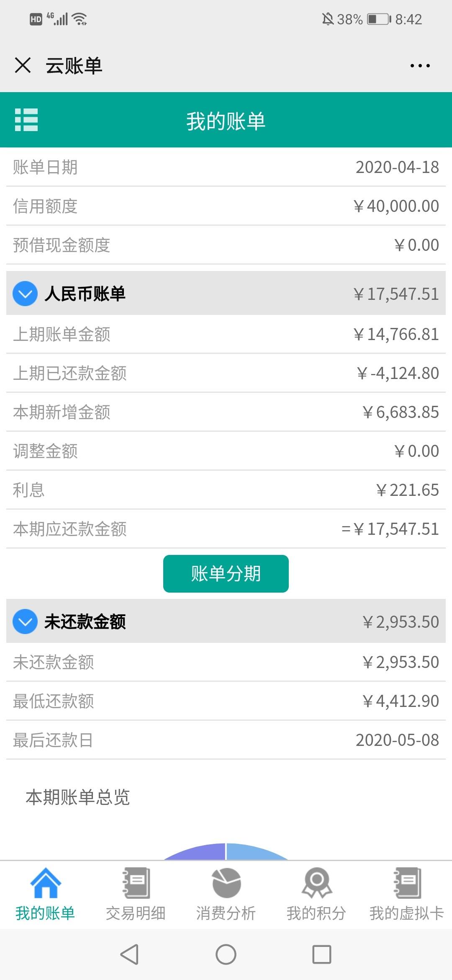Tap the 人民币账单 header amount ¥17,547.51
This screenshot has height=980, width=452.
click(x=396, y=294)
